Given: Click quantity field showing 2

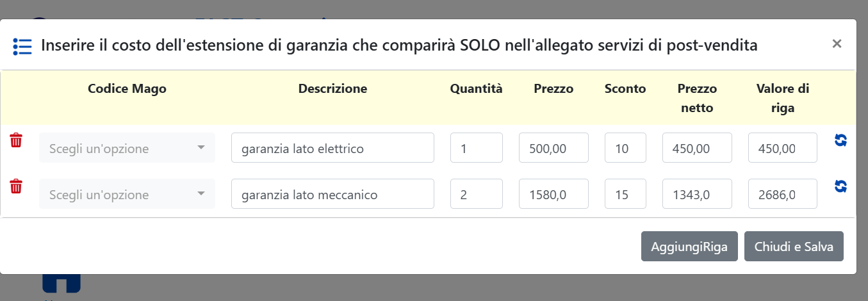Looking at the screenshot, I should pyautogui.click(x=476, y=194).
